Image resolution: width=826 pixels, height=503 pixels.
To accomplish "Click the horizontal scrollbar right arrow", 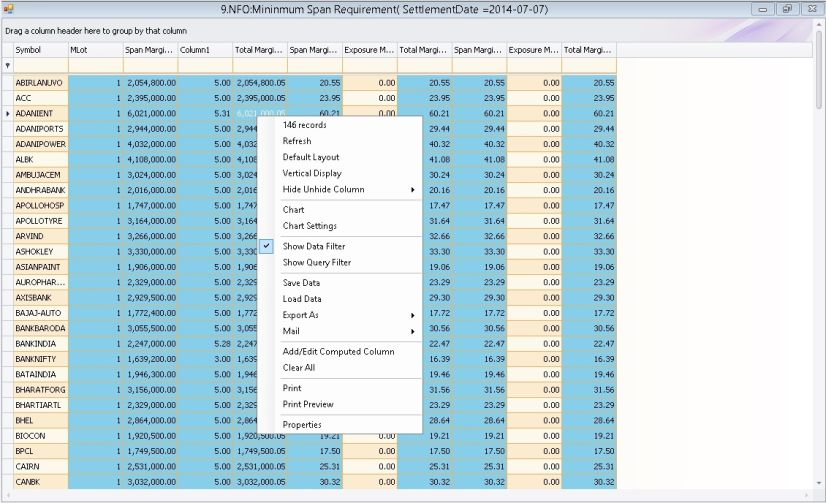I will coord(808,496).
